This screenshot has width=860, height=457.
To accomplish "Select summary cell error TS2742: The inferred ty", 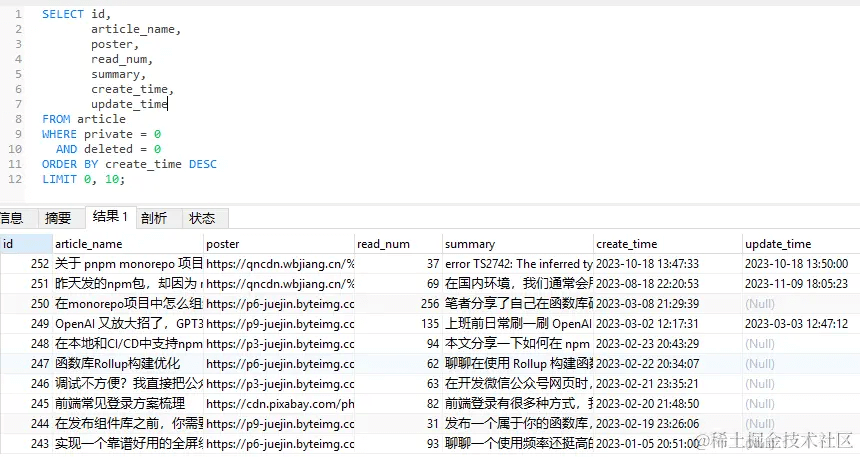I will pyautogui.click(x=518, y=264).
